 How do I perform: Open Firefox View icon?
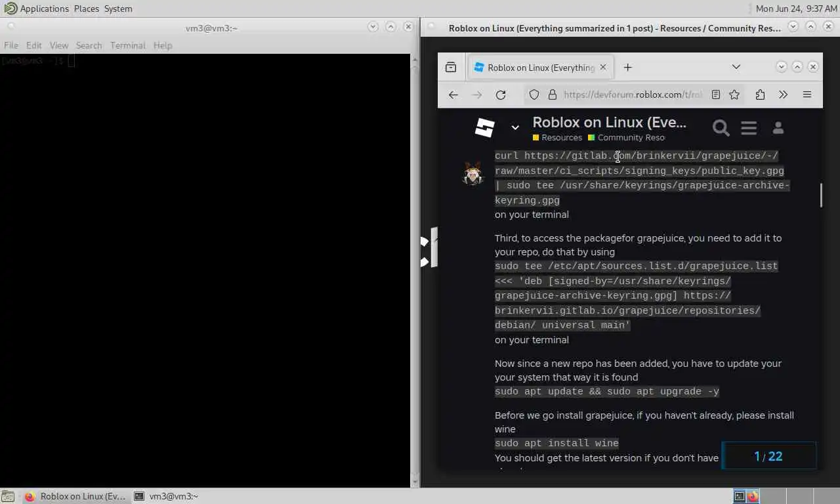pyautogui.click(x=451, y=67)
